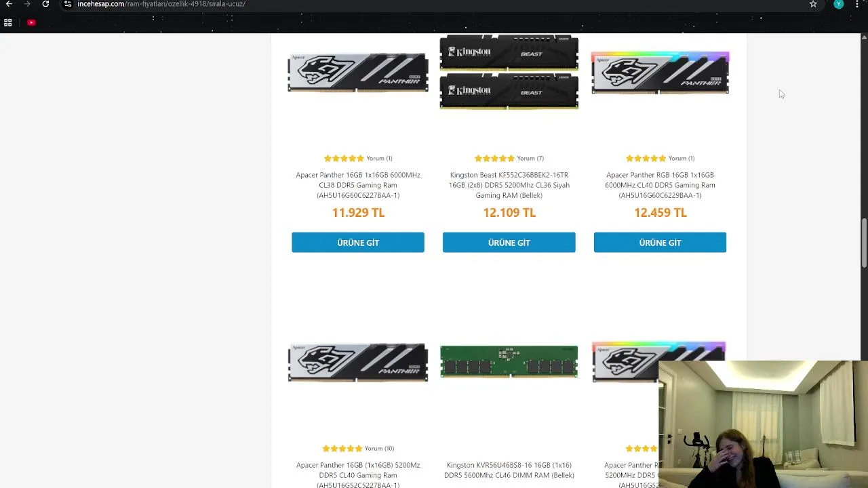This screenshot has height=488, width=868.
Task: Click Apacer Panther 5200Mz RAM image
Action: coord(358,363)
